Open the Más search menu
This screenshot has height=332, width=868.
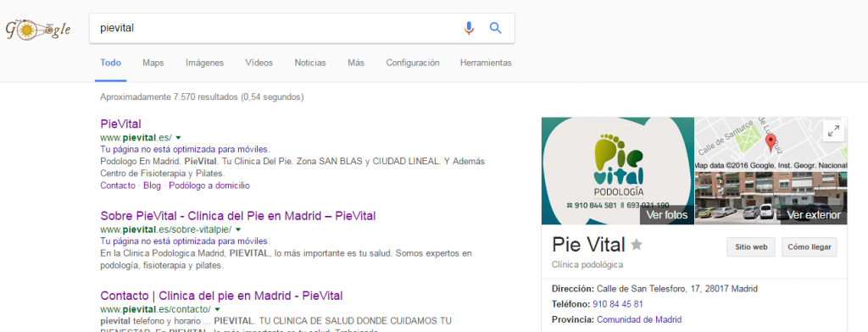(x=356, y=63)
